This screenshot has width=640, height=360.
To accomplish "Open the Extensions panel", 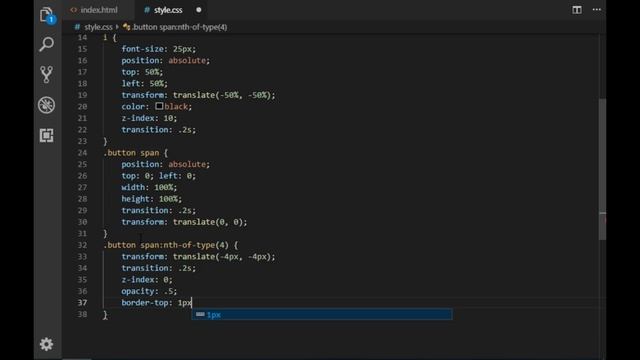I will click(47, 135).
